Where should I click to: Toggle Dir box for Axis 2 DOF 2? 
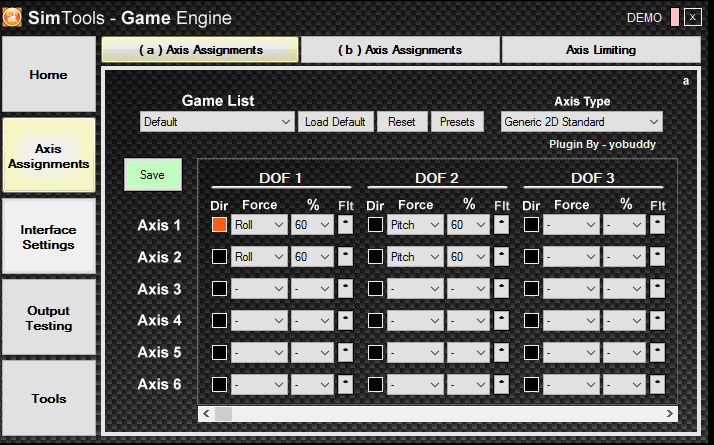(375, 256)
